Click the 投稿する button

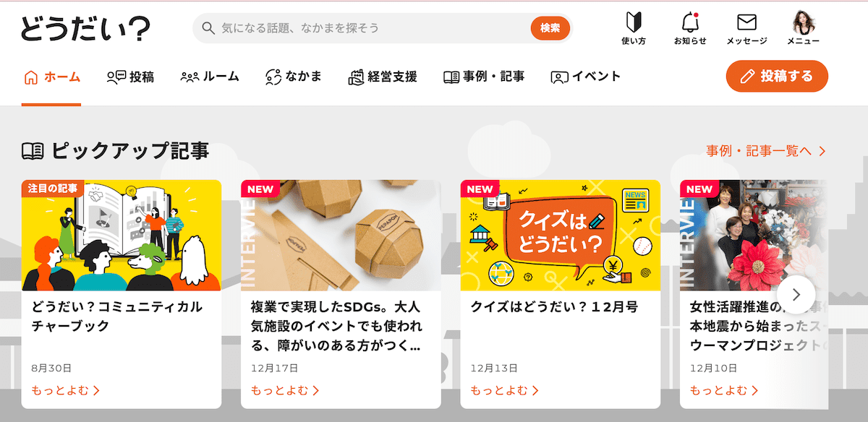coord(777,76)
